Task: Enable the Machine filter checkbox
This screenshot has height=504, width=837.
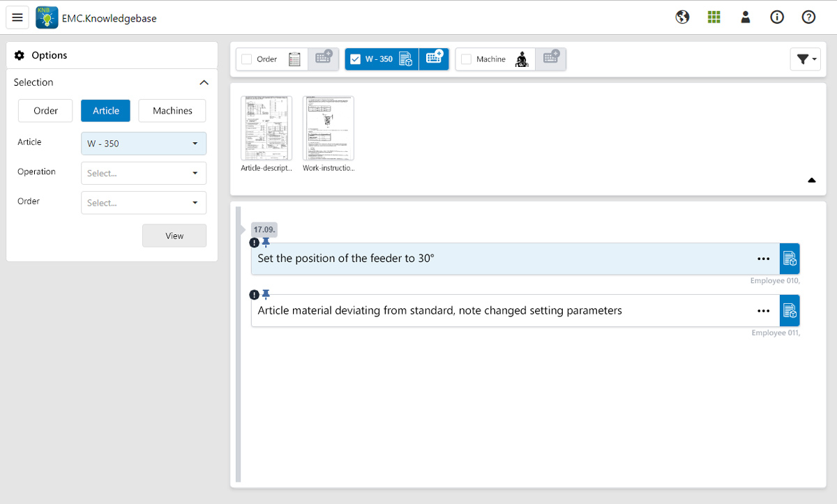Action: click(x=467, y=59)
